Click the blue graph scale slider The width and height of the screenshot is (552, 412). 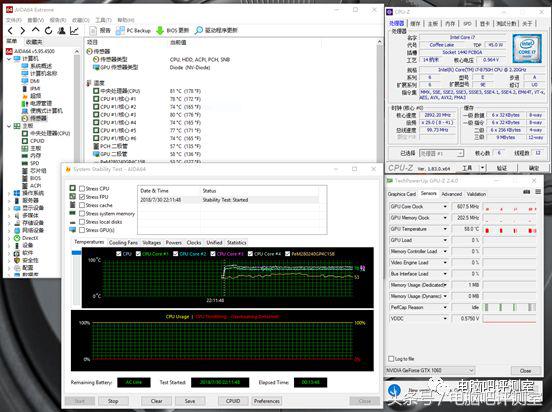pos(76,252)
